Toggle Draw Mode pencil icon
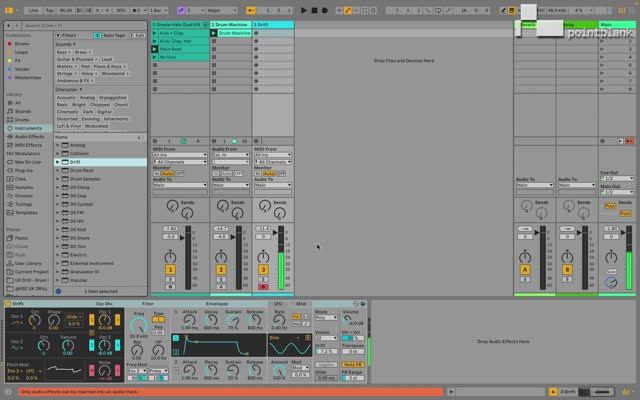This screenshot has width=640, height=400. tap(503, 11)
